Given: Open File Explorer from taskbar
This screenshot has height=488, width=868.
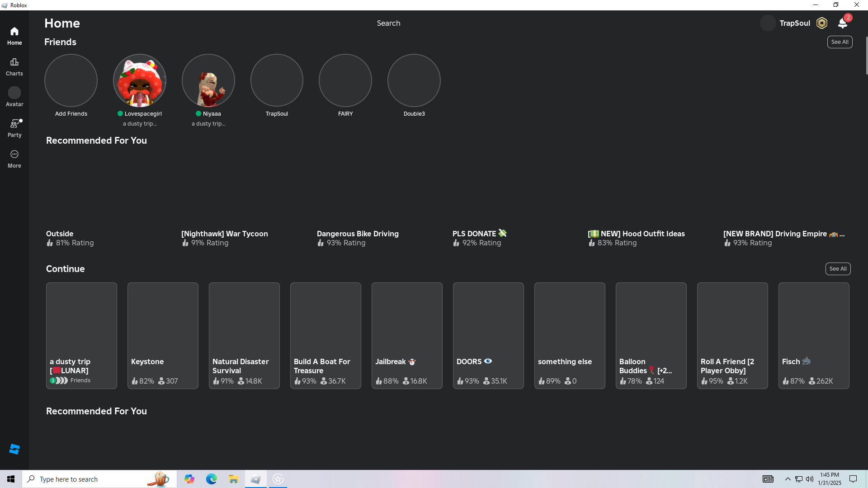Looking at the screenshot, I should [233, 479].
